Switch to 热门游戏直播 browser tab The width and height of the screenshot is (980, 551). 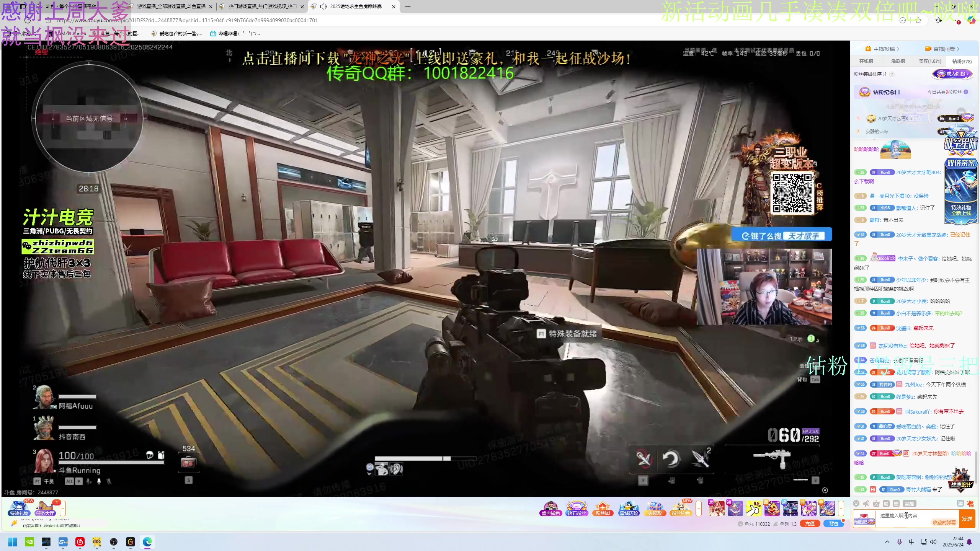[x=262, y=6]
